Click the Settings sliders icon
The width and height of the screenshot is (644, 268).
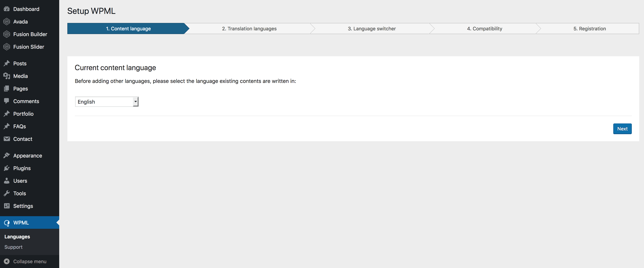[x=7, y=206]
